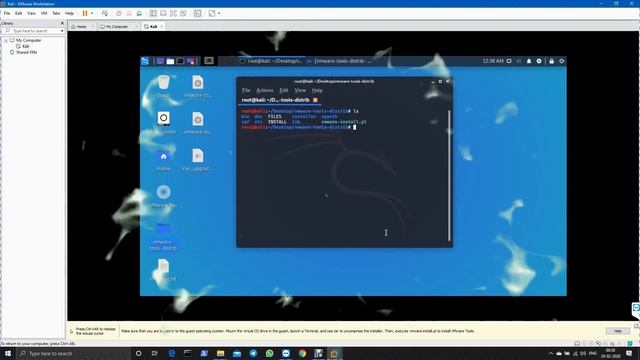Open the terminal File menu

(246, 90)
